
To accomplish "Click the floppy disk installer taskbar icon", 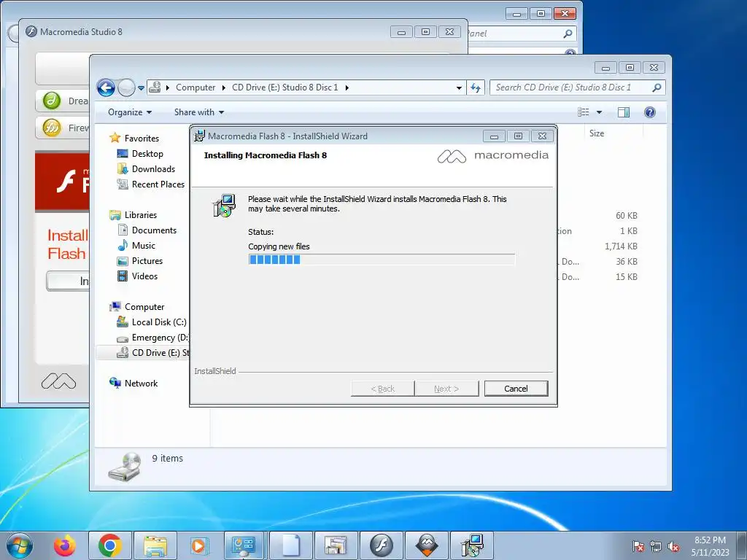I will click(336, 545).
